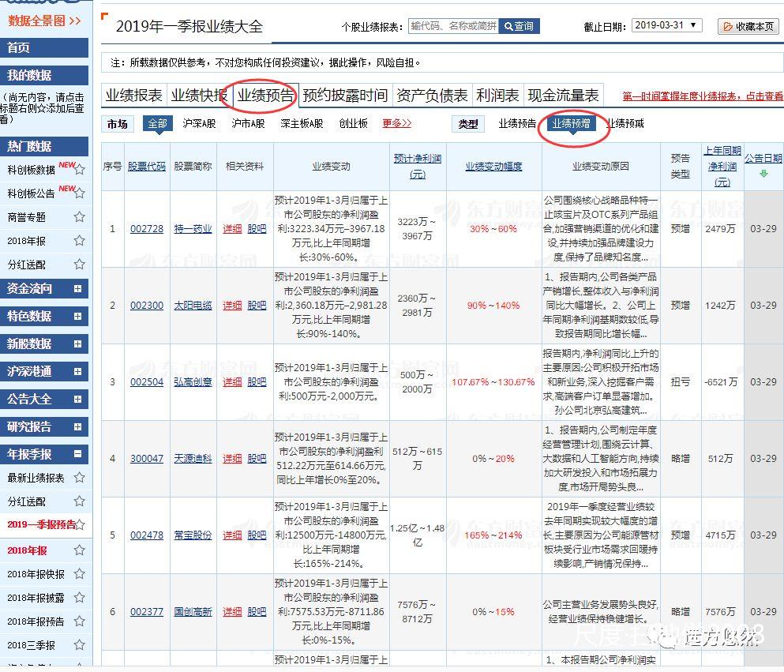Star the 2018年报披露 entry
Viewport: 784px width, 672px height.
(x=80, y=597)
